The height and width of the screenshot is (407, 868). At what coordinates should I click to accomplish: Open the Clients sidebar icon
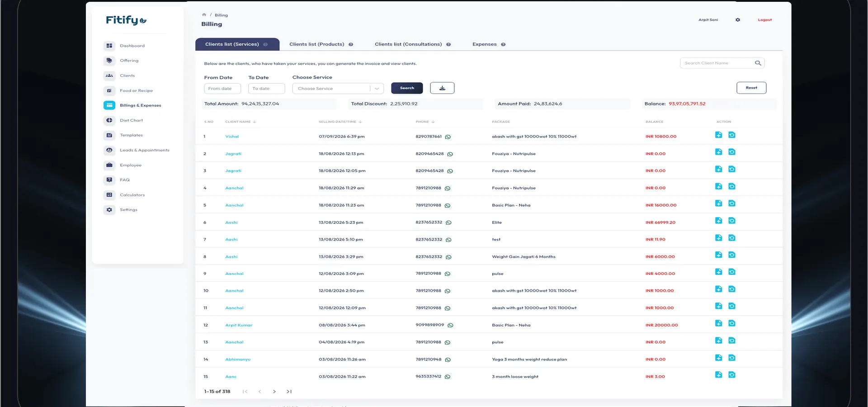point(109,76)
